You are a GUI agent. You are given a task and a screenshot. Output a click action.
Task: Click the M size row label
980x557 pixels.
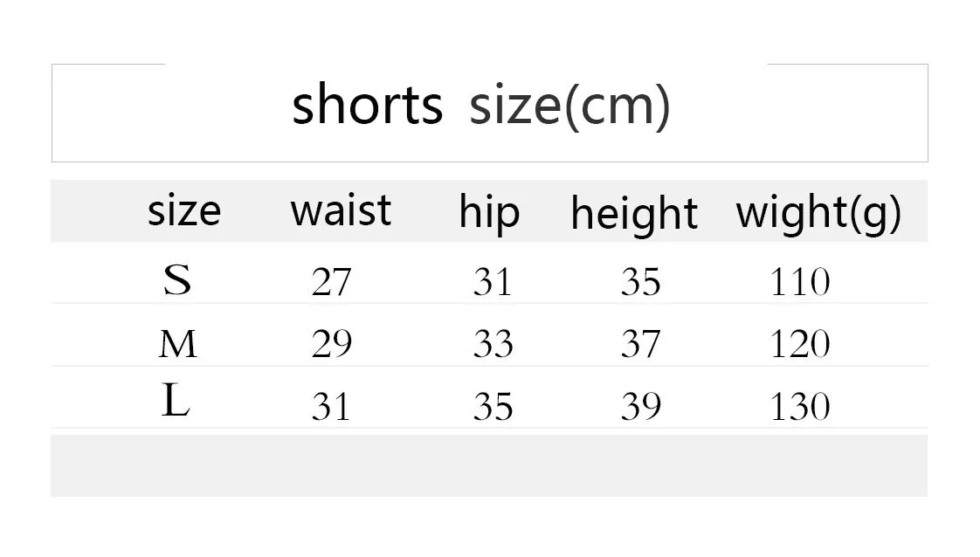coord(178,344)
